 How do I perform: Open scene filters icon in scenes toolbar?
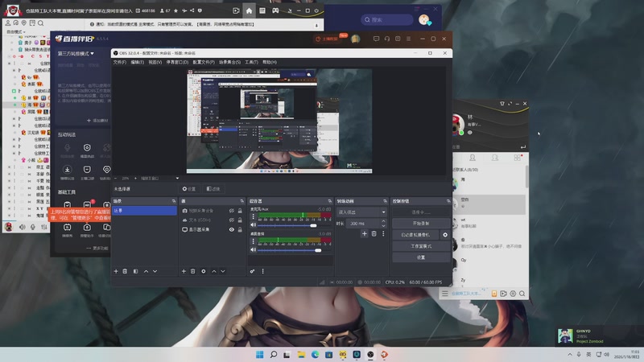pos(135,271)
